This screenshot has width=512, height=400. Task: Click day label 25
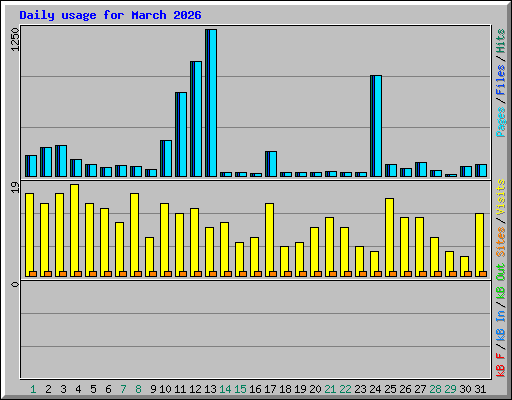point(390,389)
